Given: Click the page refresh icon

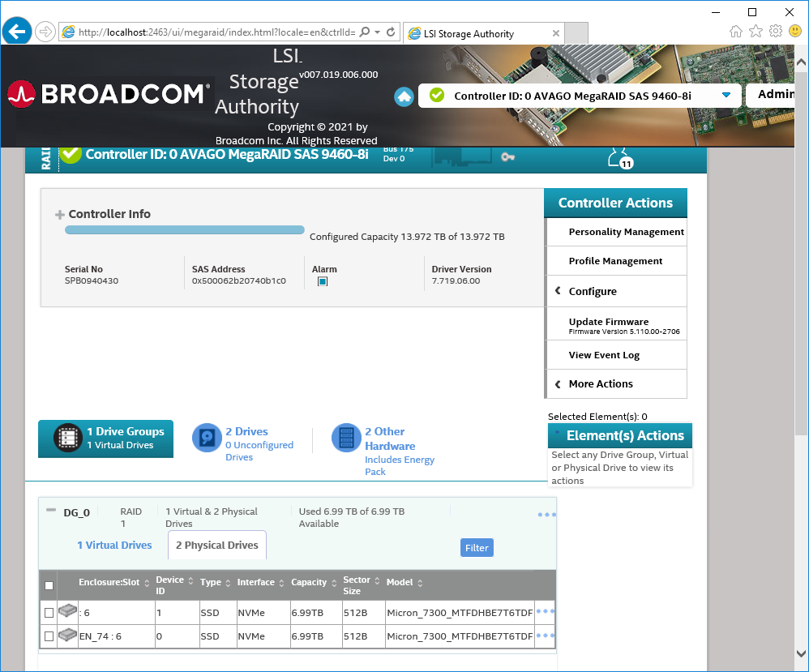Looking at the screenshot, I should click(x=391, y=32).
